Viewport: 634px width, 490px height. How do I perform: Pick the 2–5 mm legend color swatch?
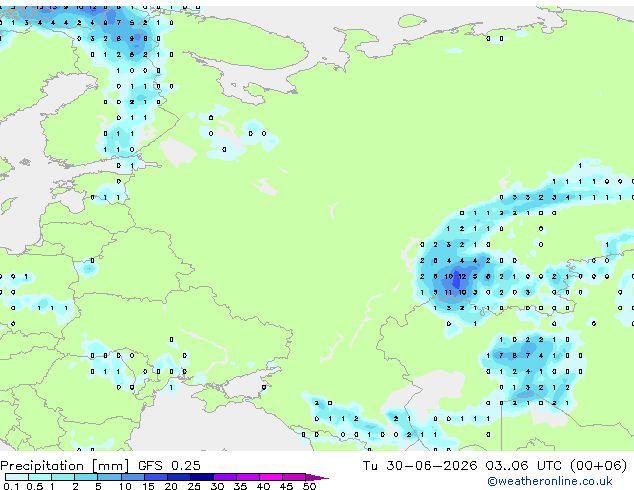86,477
